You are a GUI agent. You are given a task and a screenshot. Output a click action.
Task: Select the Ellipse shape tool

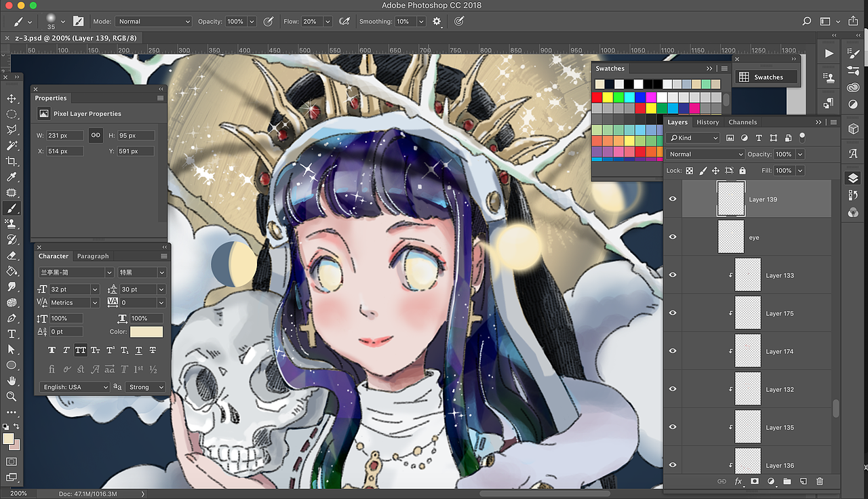tap(12, 365)
